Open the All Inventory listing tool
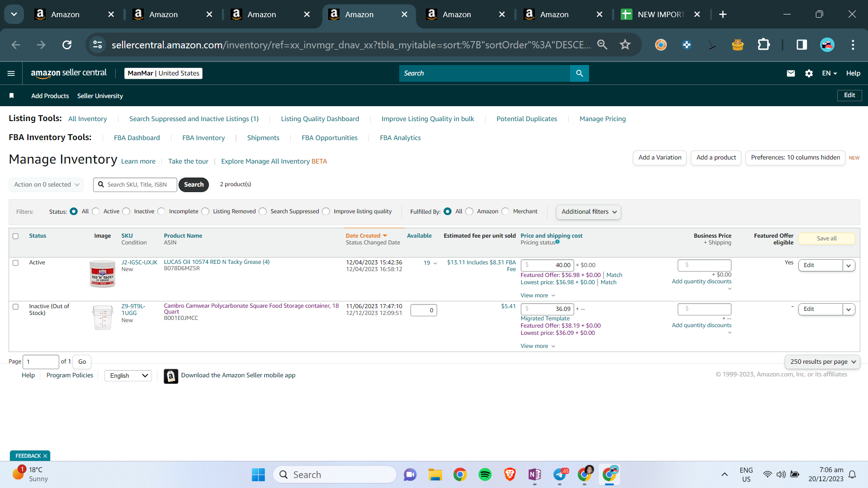Screen dimensions: 868x488 click(88, 119)
